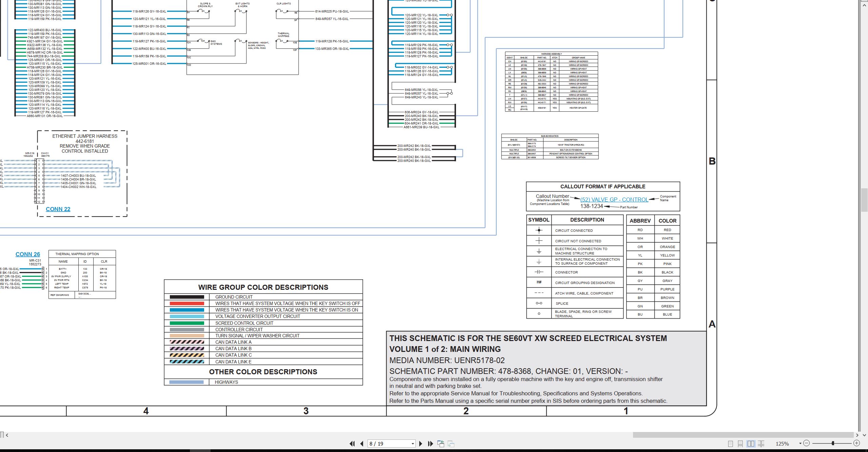This screenshot has width=868, height=452.
Task: Click the previous view icon
Action: [x=441, y=444]
